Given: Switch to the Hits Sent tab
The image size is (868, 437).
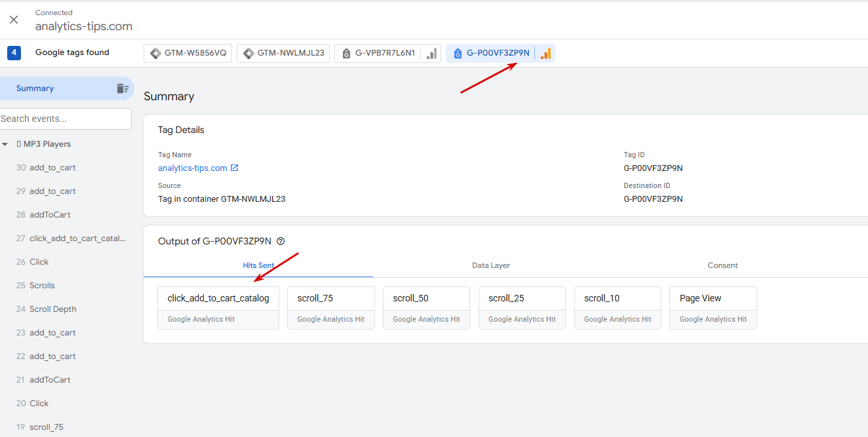Looking at the screenshot, I should pyautogui.click(x=258, y=265).
